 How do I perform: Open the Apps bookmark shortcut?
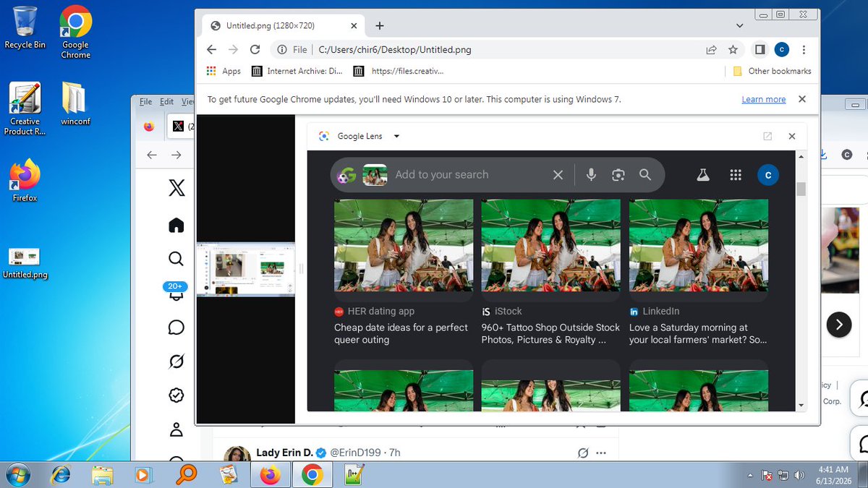coord(224,71)
